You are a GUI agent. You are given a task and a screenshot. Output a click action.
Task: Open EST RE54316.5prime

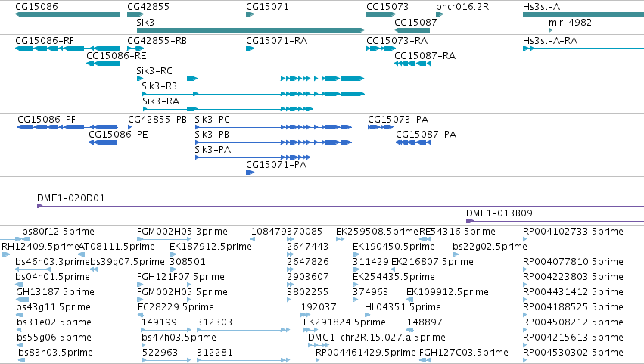pos(457,232)
